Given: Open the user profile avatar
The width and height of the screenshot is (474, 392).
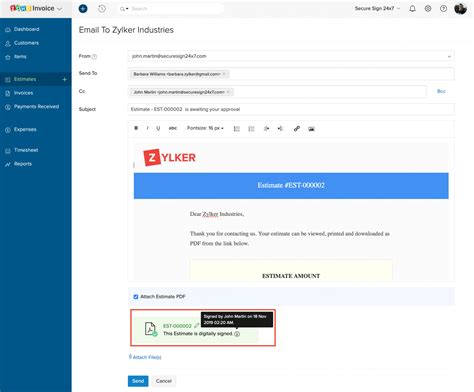Looking at the screenshot, I should [x=460, y=9].
